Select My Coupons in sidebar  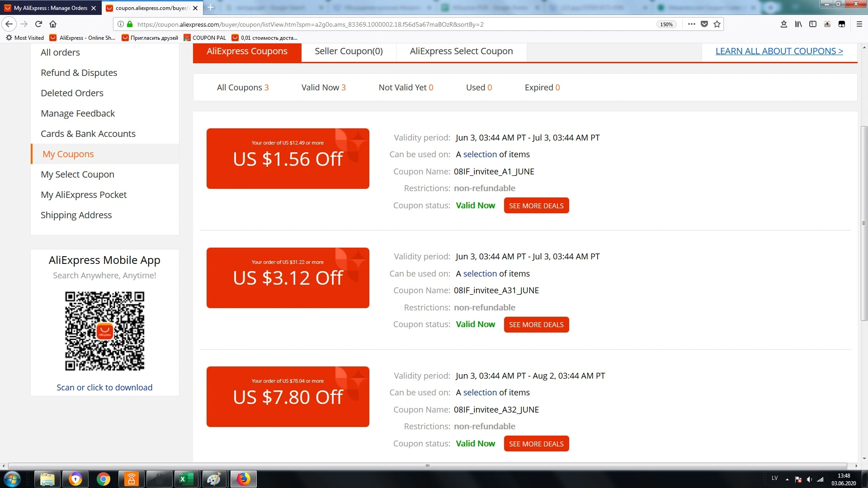click(x=68, y=154)
